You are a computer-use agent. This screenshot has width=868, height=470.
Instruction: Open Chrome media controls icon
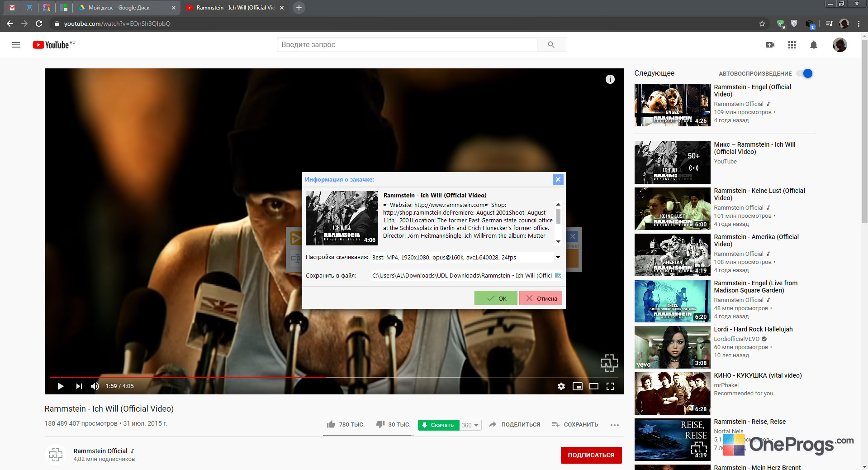[829, 24]
